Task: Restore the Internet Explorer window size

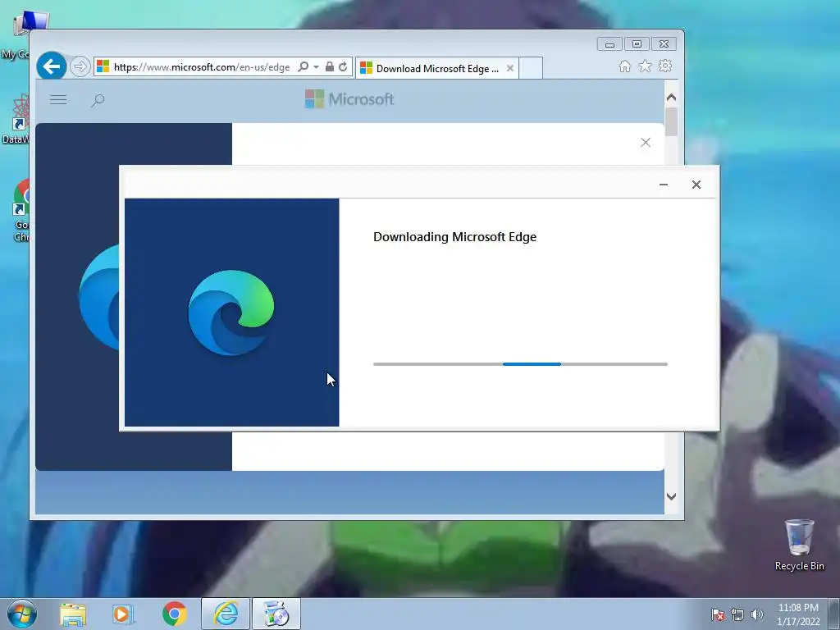Action: pos(637,44)
